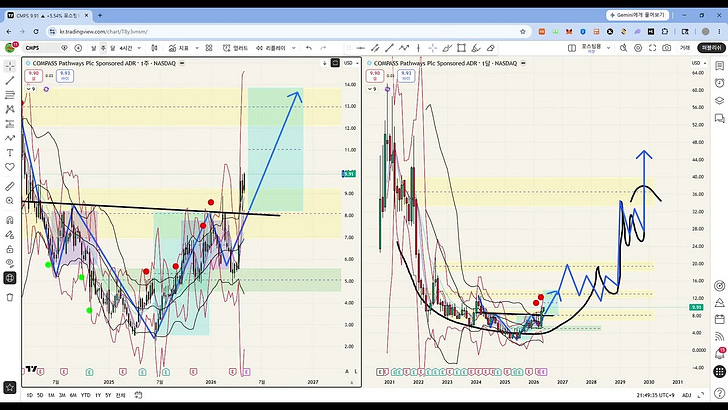
Task: Expand the replay options dropdown arrow
Action: tap(293, 48)
